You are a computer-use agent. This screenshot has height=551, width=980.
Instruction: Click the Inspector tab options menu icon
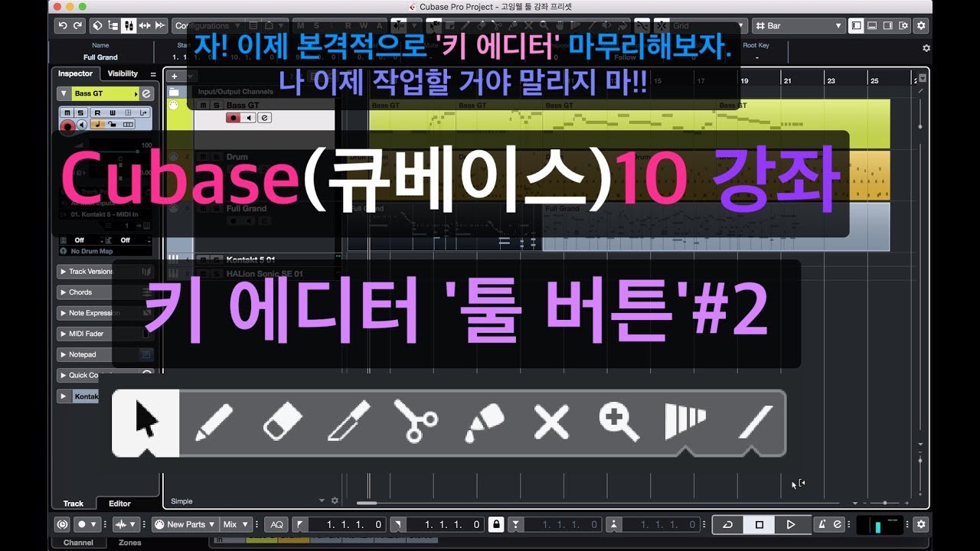click(x=153, y=74)
